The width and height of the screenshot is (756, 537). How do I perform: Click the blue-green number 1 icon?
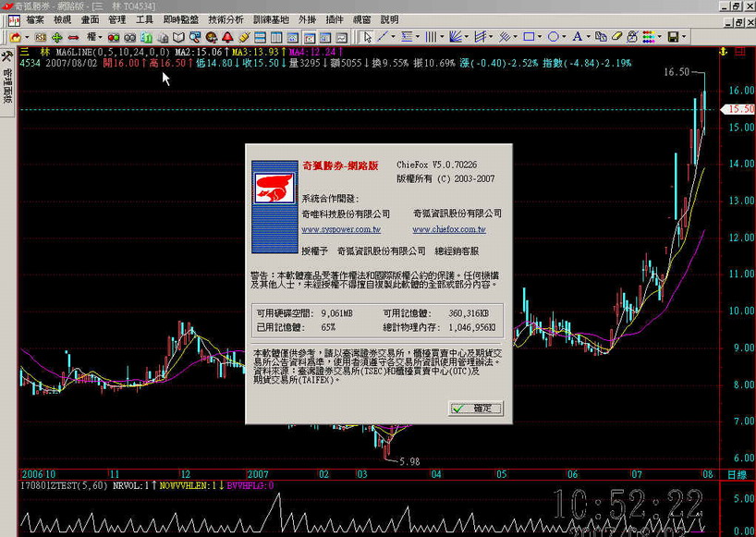(x=147, y=37)
